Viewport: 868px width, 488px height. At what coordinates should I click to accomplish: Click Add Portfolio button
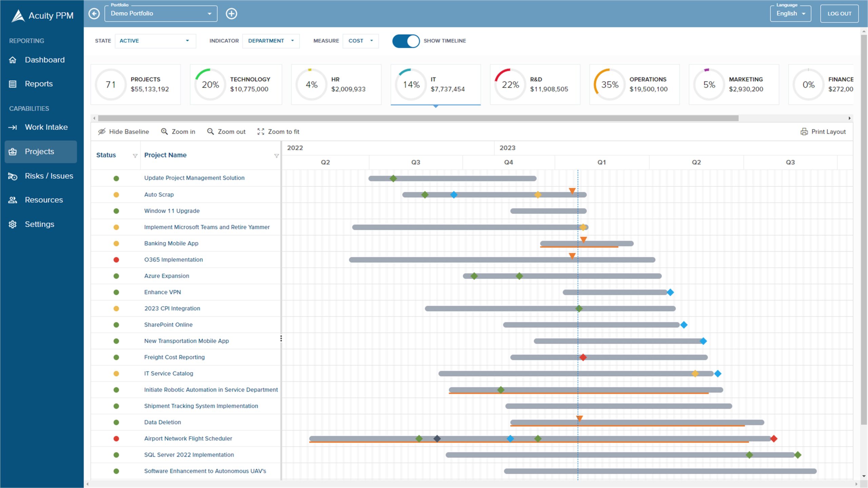click(x=231, y=13)
